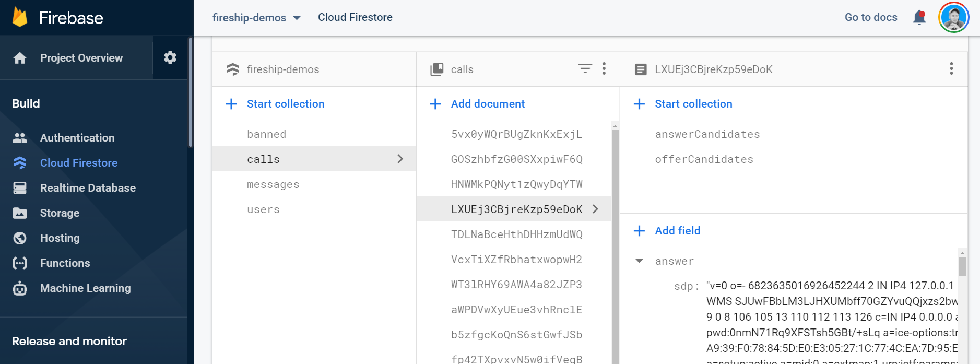Click the Go to docs link
Image resolution: width=980 pixels, height=364 pixels.
click(870, 17)
